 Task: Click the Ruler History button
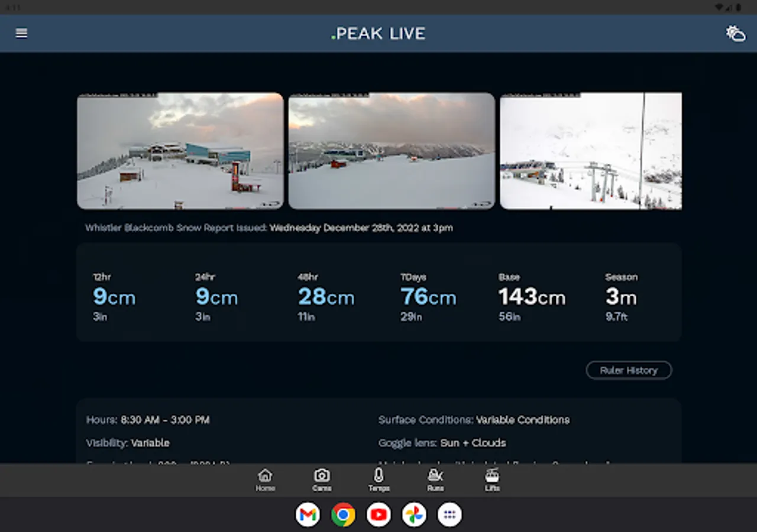pos(629,370)
